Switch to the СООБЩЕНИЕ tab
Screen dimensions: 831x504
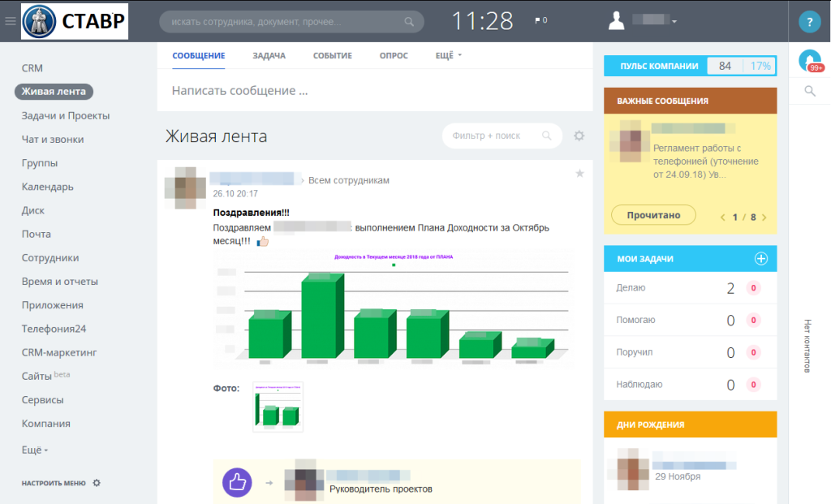(x=199, y=56)
